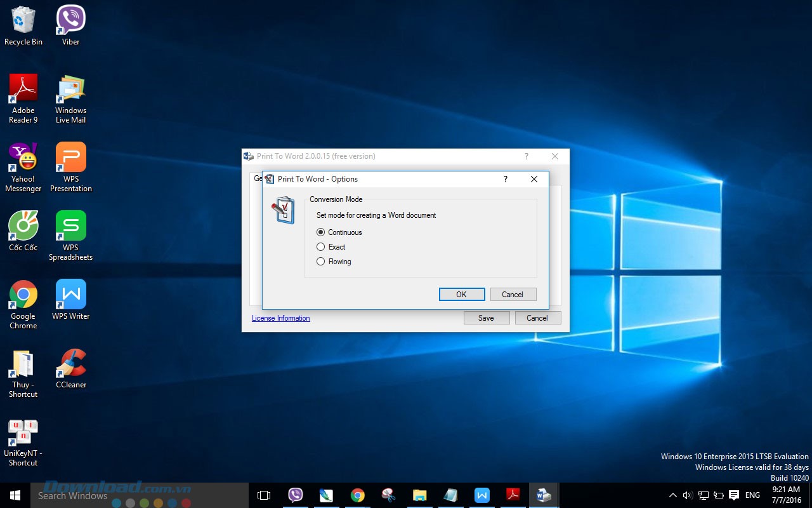The width and height of the screenshot is (812, 508).
Task: Pick the Flowing conversion mode
Action: click(x=321, y=262)
